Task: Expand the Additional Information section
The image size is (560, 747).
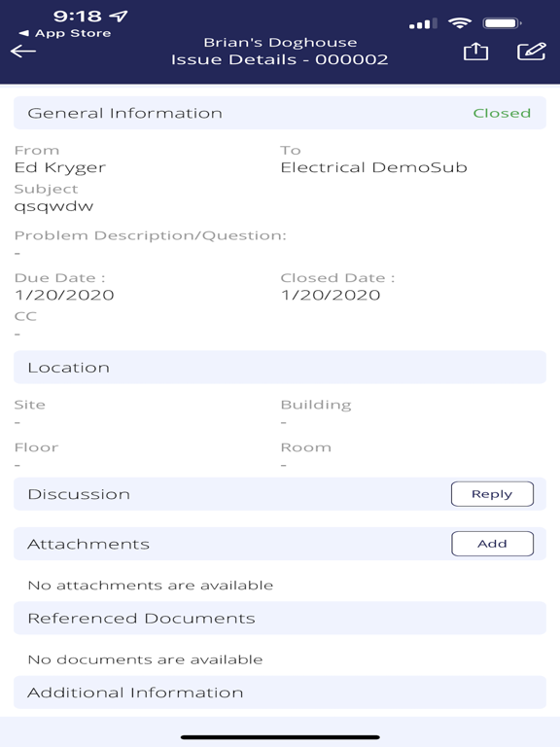Action: (x=280, y=693)
